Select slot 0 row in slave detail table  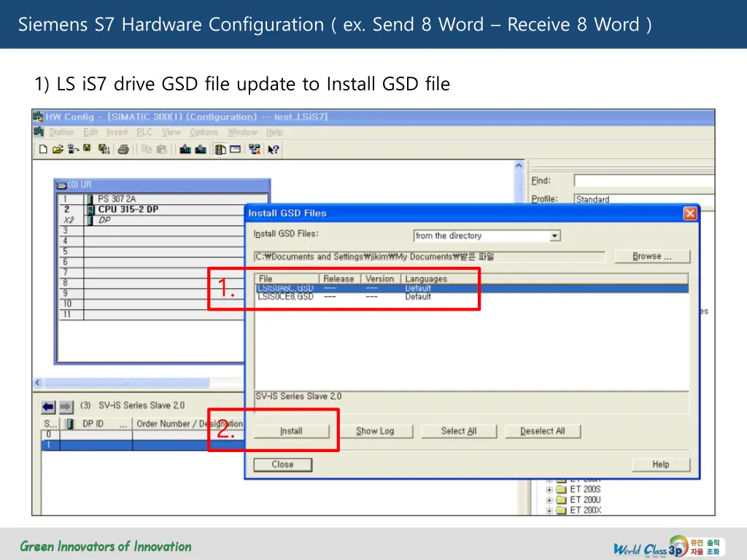(143, 435)
